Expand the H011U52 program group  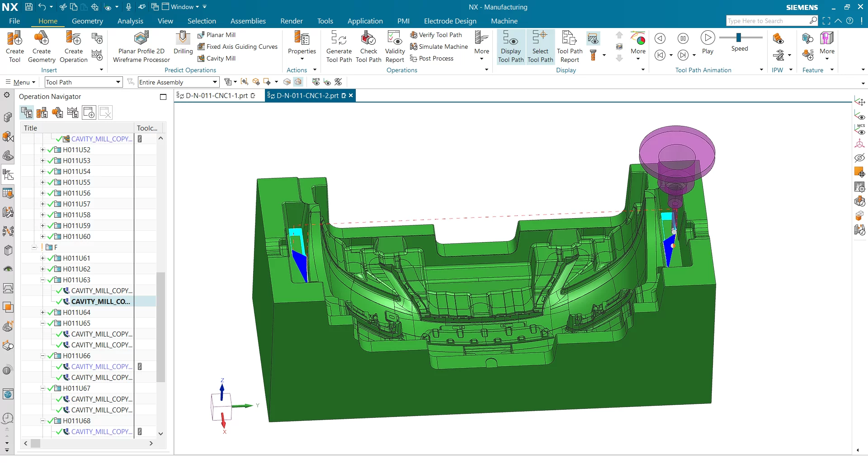tap(43, 150)
